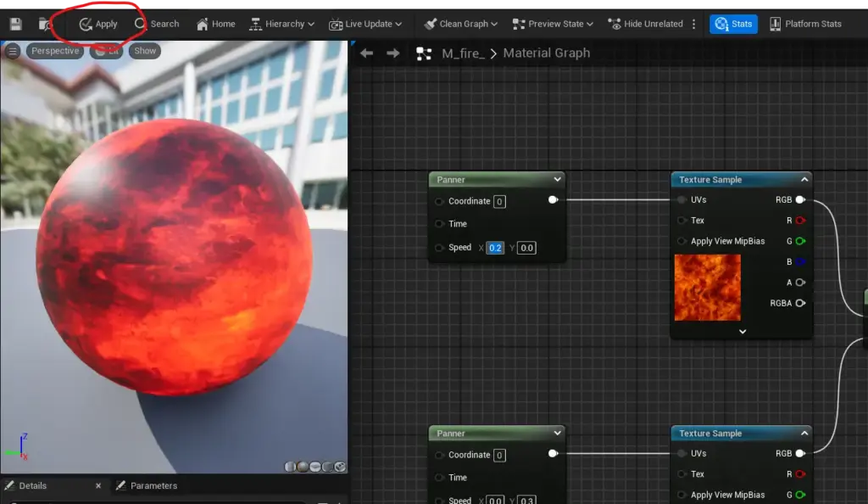Click the Material Graph breadcrumb
This screenshot has width=868, height=504.
point(547,53)
